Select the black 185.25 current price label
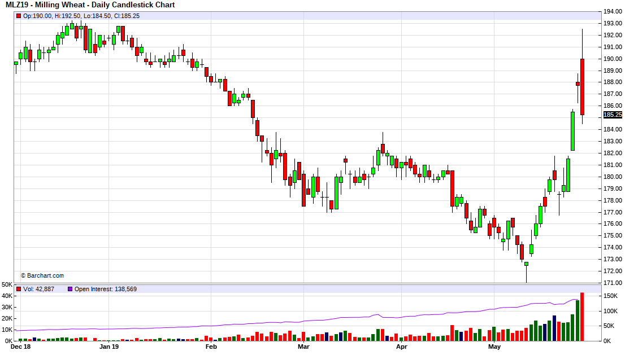625x364 pixels. pos(613,115)
